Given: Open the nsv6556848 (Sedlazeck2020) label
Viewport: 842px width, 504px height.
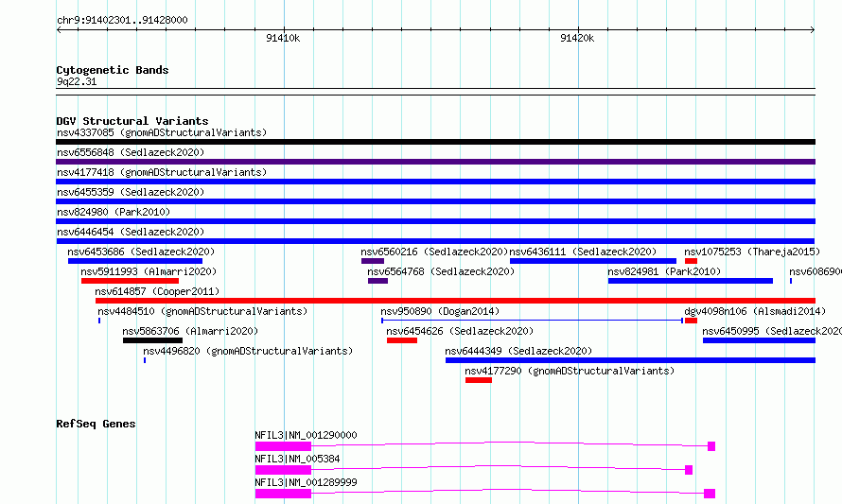Looking at the screenshot, I should (x=131, y=152).
